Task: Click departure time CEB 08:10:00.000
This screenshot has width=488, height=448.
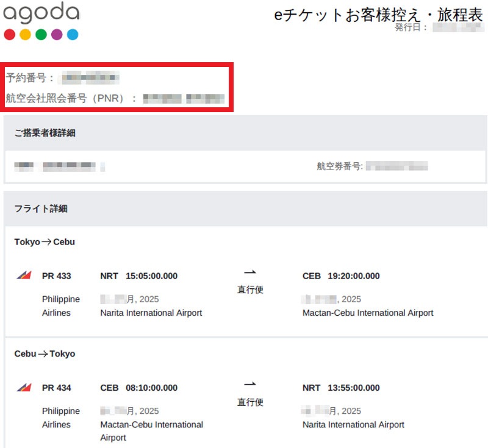Action: tap(139, 388)
